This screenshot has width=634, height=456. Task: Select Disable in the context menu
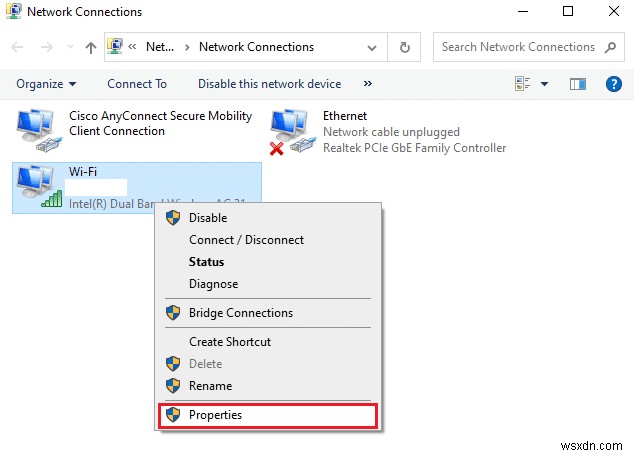208,218
